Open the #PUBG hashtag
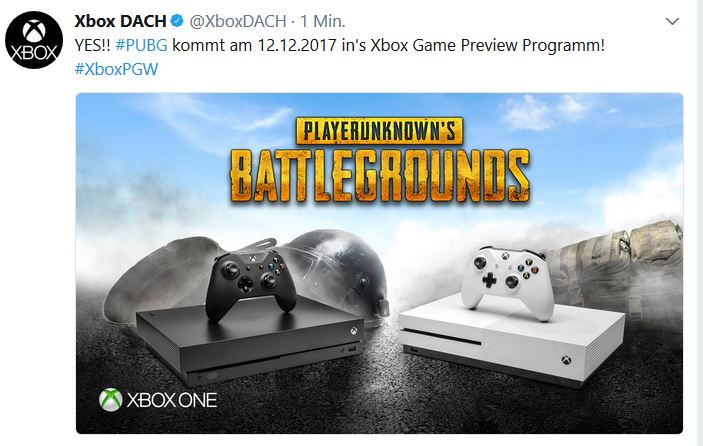703x446 pixels. pos(141,45)
